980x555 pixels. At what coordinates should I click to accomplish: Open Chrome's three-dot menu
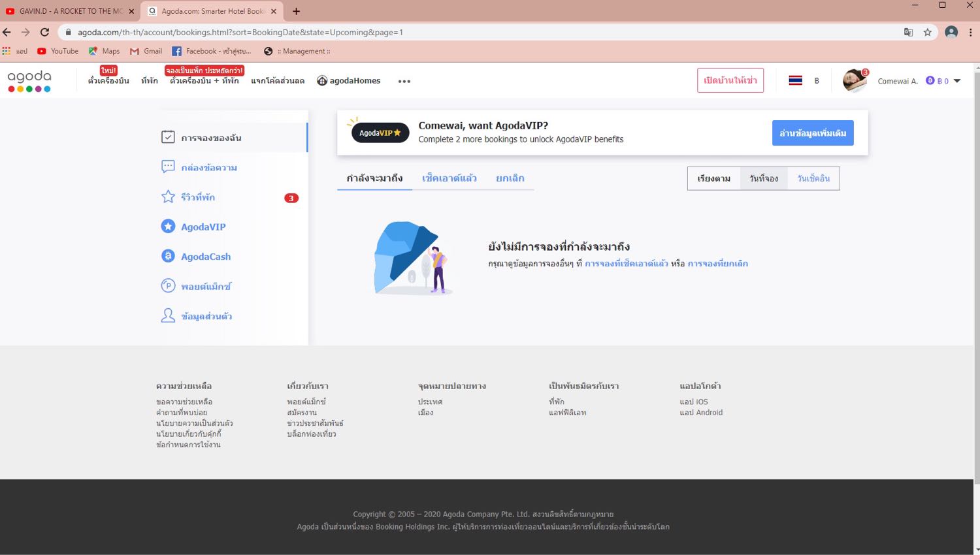971,32
